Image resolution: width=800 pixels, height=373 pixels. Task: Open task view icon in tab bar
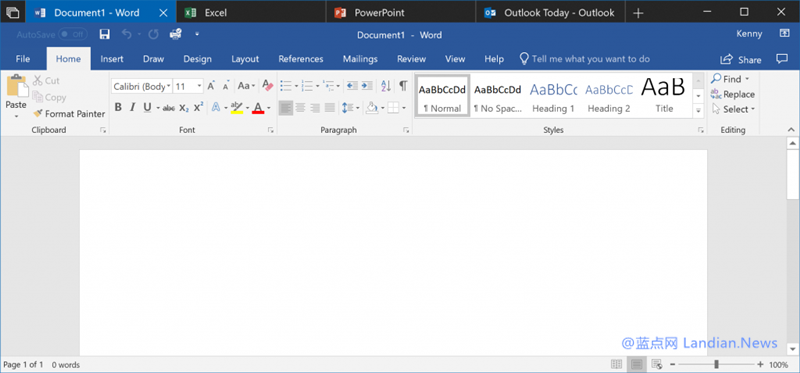coord(12,13)
